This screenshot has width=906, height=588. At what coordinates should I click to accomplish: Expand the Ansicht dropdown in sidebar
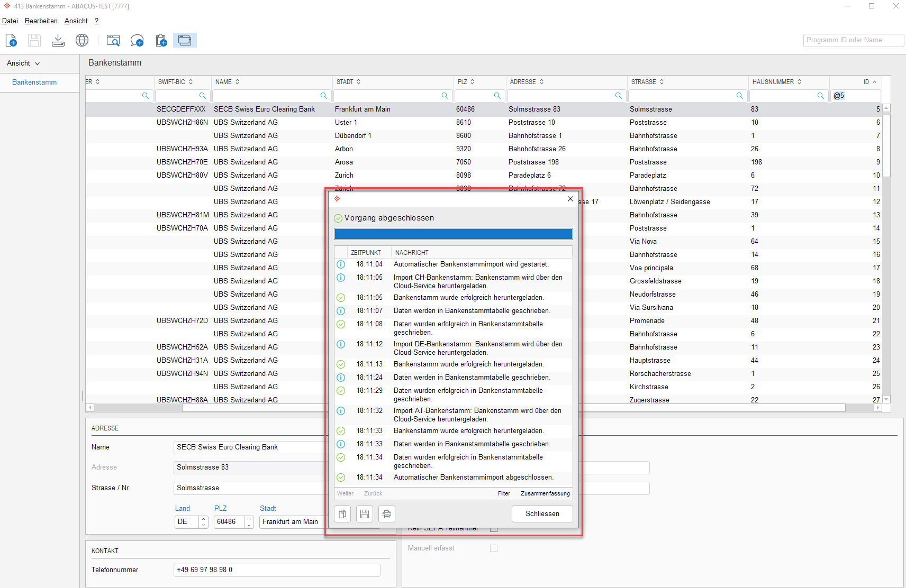(23, 63)
